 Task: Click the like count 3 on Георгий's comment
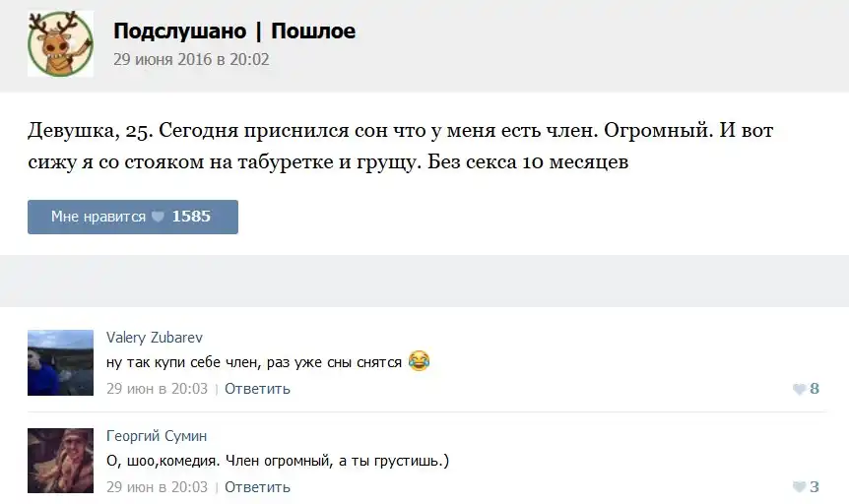point(815,487)
